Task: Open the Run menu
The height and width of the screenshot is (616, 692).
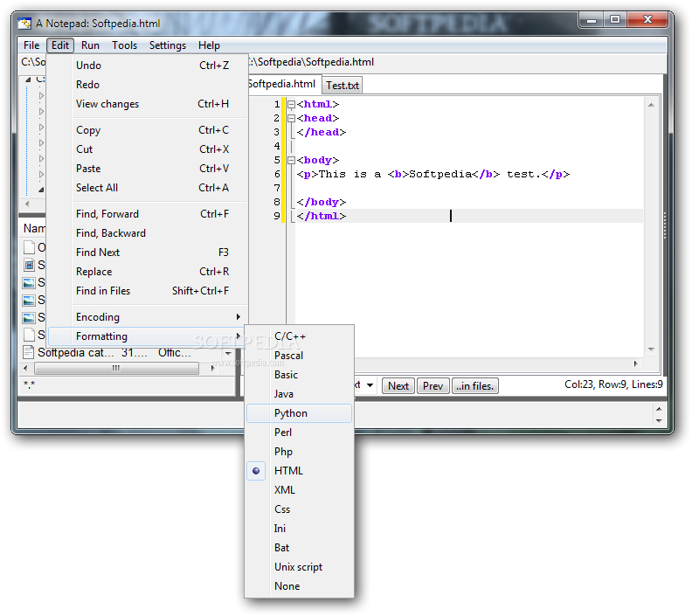Action: 90,45
